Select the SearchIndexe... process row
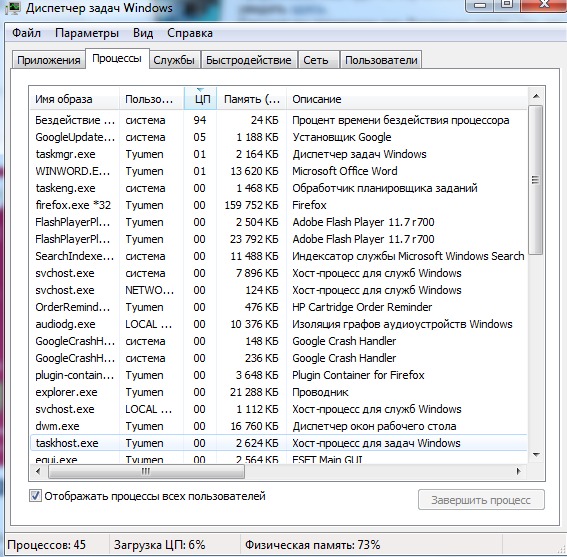 278,256
